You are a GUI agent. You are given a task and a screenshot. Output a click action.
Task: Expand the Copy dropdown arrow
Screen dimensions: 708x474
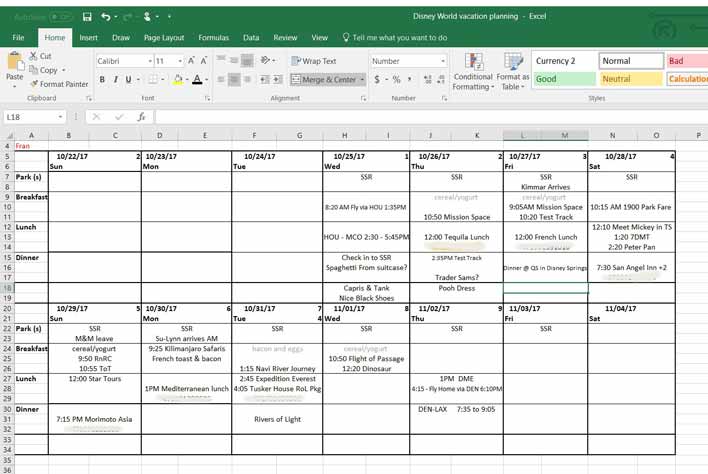tap(64, 70)
